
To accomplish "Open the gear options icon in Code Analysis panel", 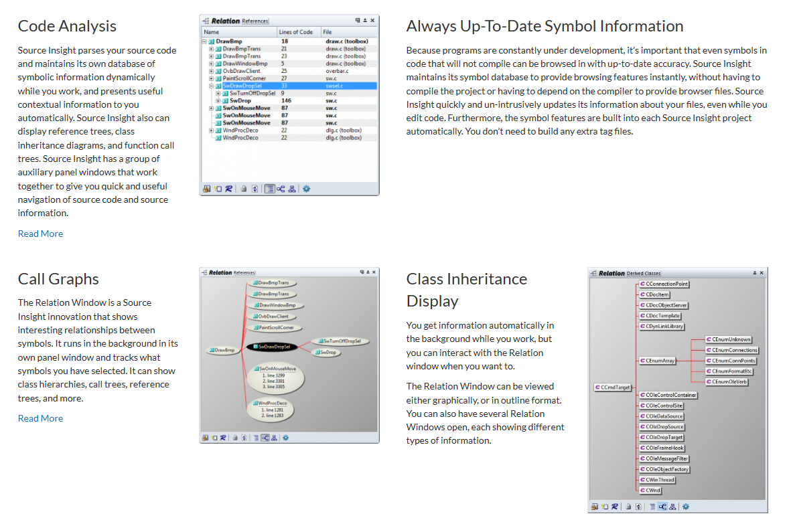I will pos(307,189).
